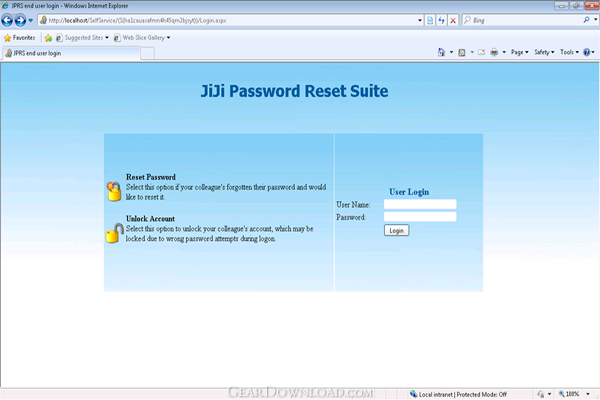The image size is (600, 400).
Task: Open the Tools menu
Action: [x=569, y=52]
